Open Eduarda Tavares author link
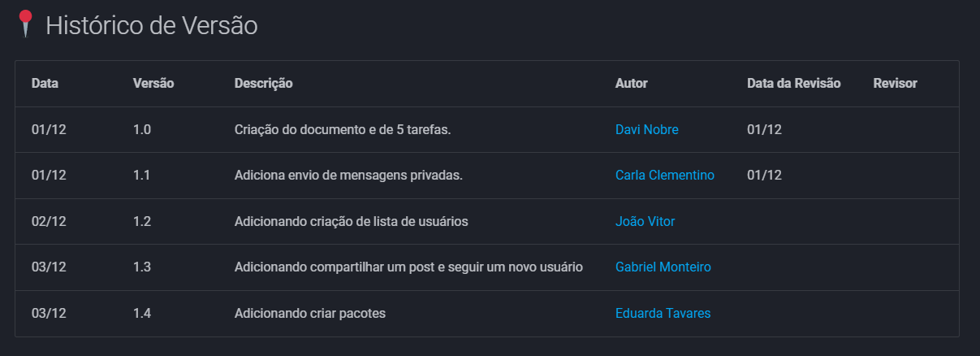The image size is (980, 356). pyautogui.click(x=663, y=313)
